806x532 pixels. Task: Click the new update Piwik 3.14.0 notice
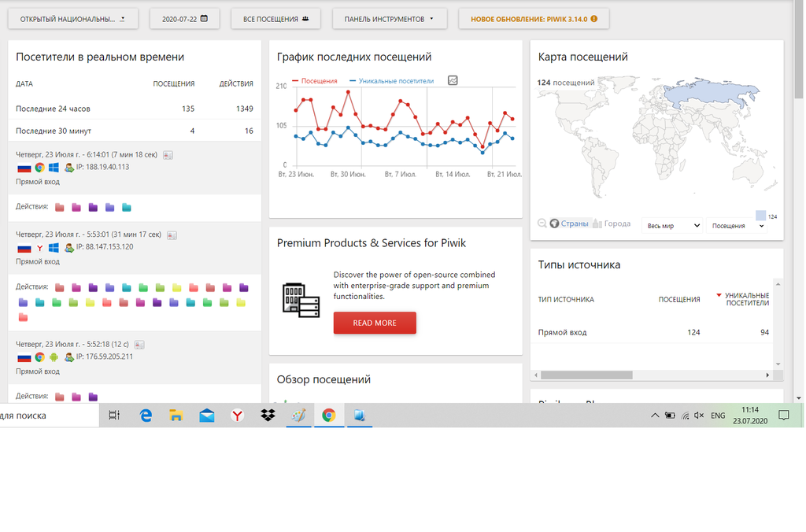point(534,19)
